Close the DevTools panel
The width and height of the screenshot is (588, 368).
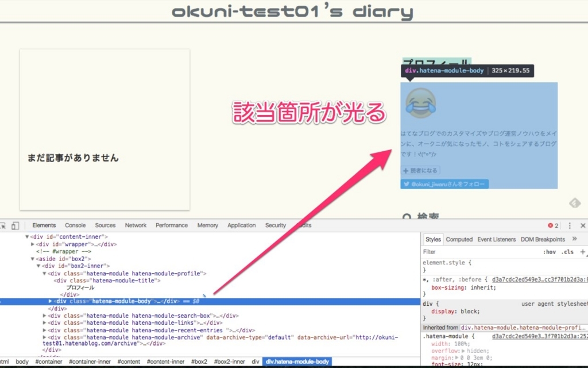click(x=583, y=225)
